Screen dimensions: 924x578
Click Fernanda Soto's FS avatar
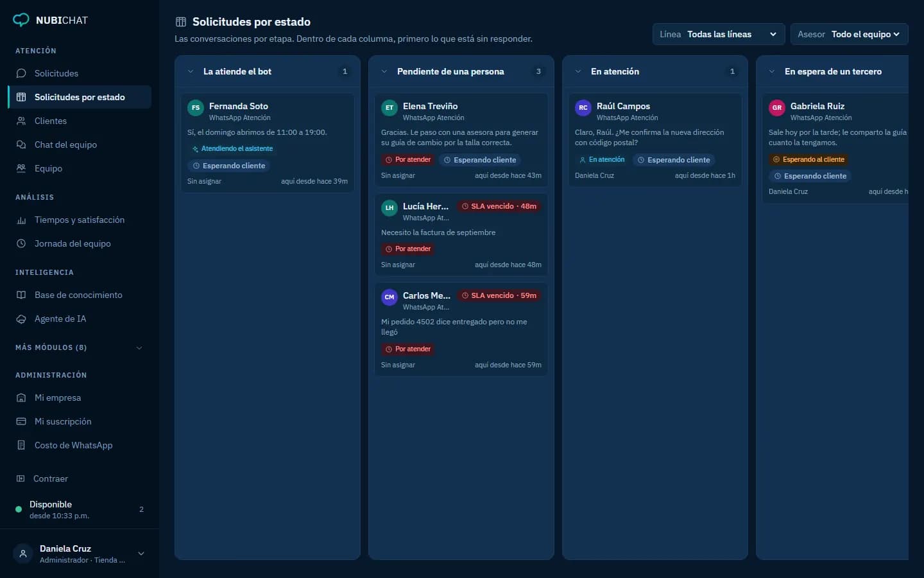(196, 108)
